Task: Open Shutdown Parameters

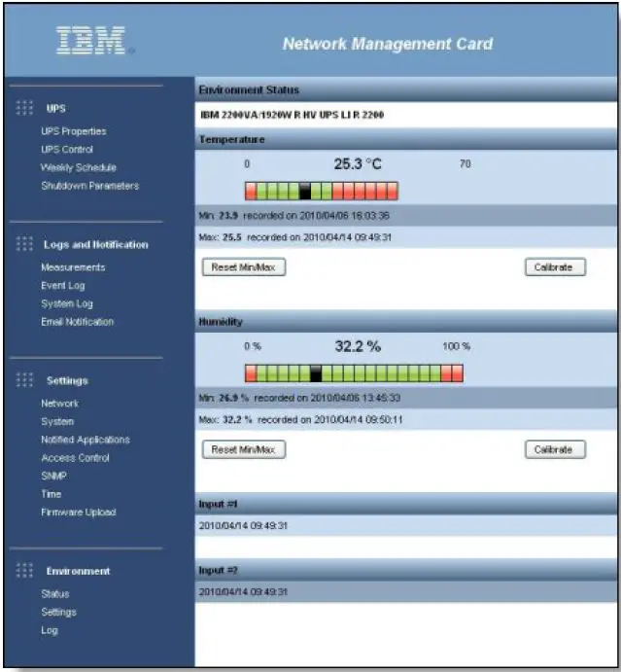Action: (90, 186)
